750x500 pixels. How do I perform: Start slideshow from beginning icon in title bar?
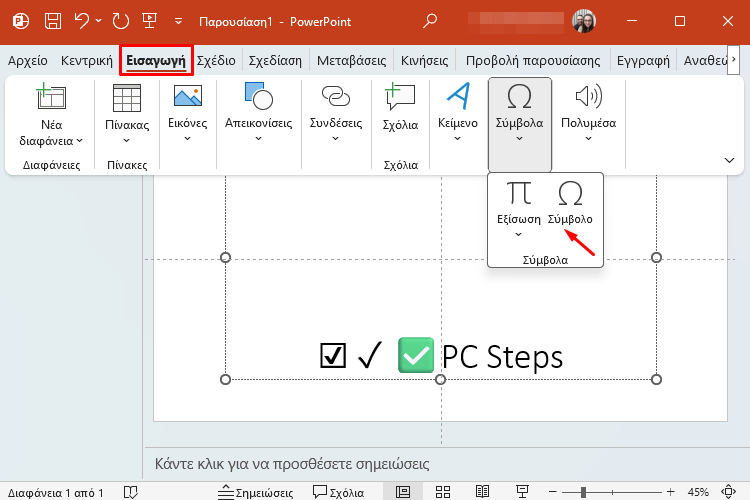pyautogui.click(x=150, y=21)
